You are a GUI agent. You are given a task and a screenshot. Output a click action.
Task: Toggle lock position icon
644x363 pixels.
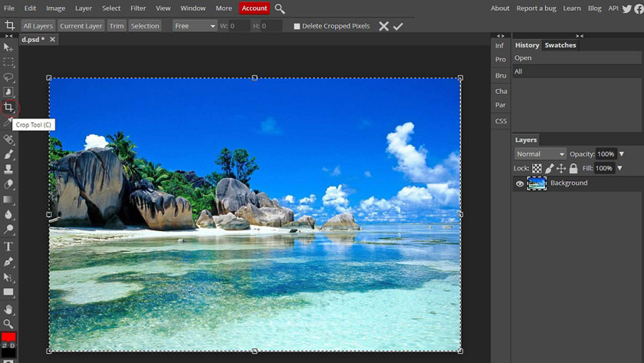[561, 168]
